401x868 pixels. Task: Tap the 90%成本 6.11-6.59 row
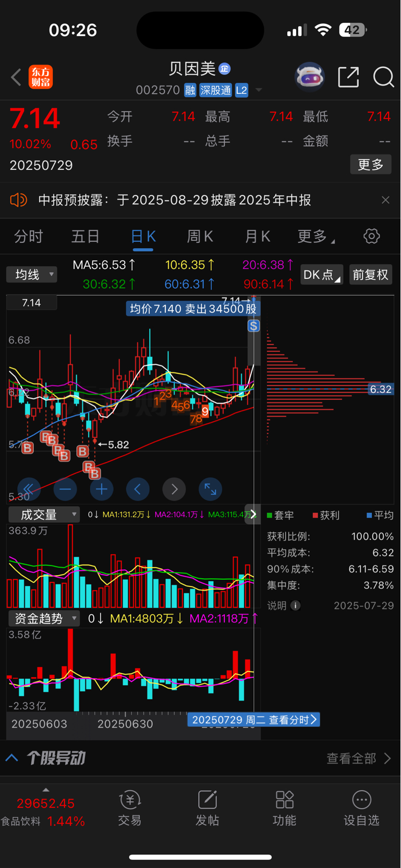pos(330,569)
